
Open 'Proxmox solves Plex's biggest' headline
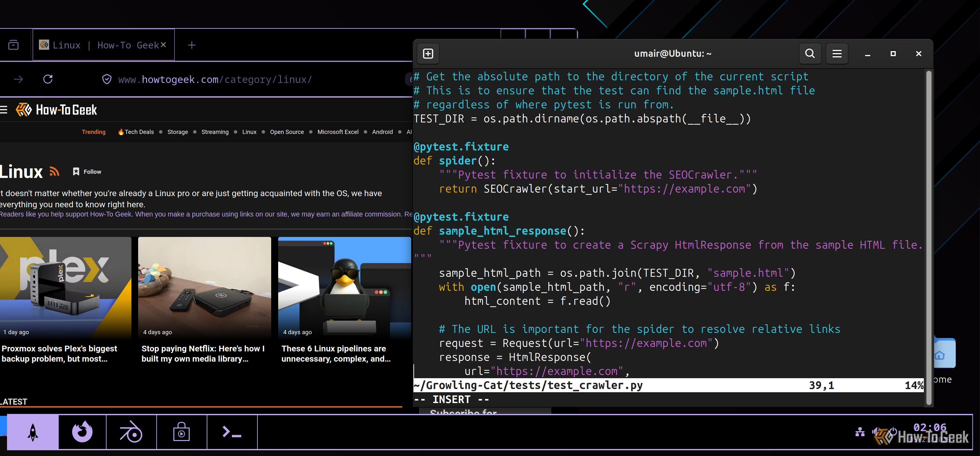point(59,354)
